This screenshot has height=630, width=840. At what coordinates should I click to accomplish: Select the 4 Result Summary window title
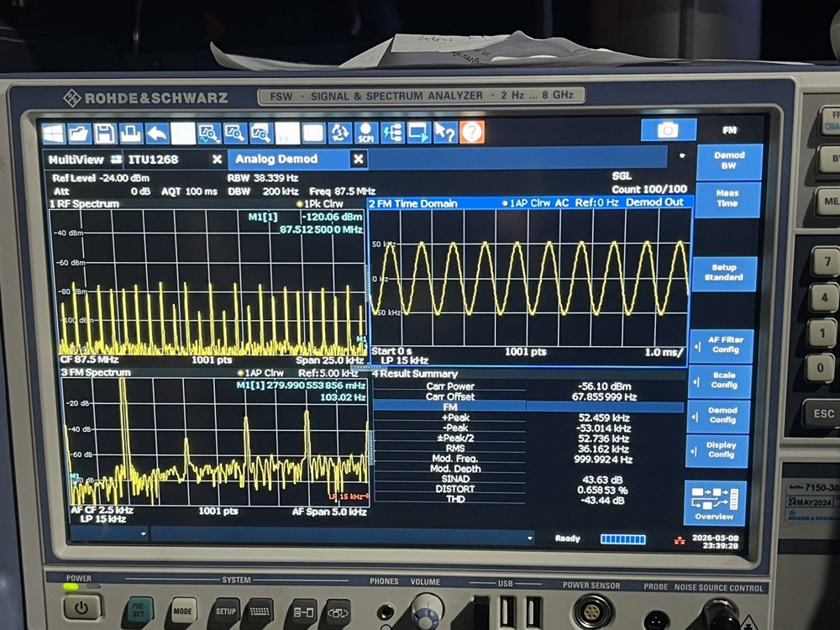(x=415, y=374)
